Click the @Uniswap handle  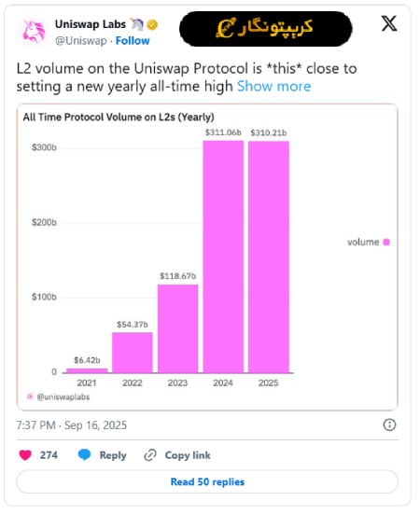[81, 41]
